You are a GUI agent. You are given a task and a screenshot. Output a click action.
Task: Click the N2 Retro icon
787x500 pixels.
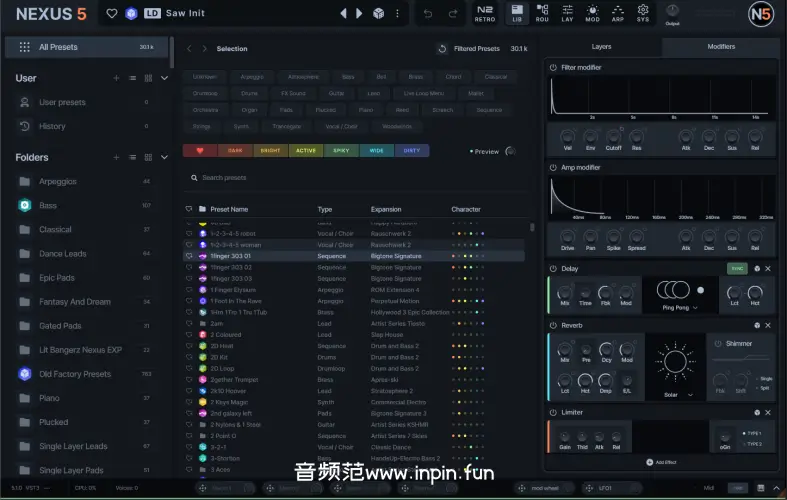484,13
